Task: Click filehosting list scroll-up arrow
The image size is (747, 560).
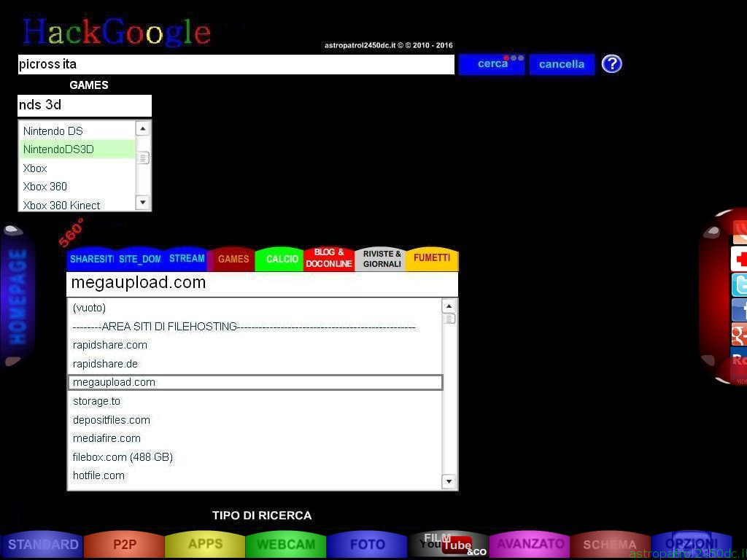Action: pos(449,306)
